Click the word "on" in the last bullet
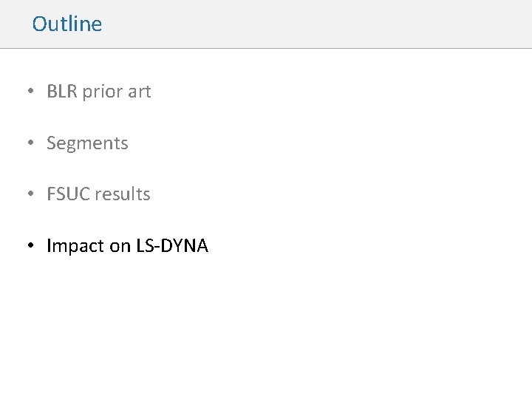Screen dimensions: 532x399 tap(120, 246)
